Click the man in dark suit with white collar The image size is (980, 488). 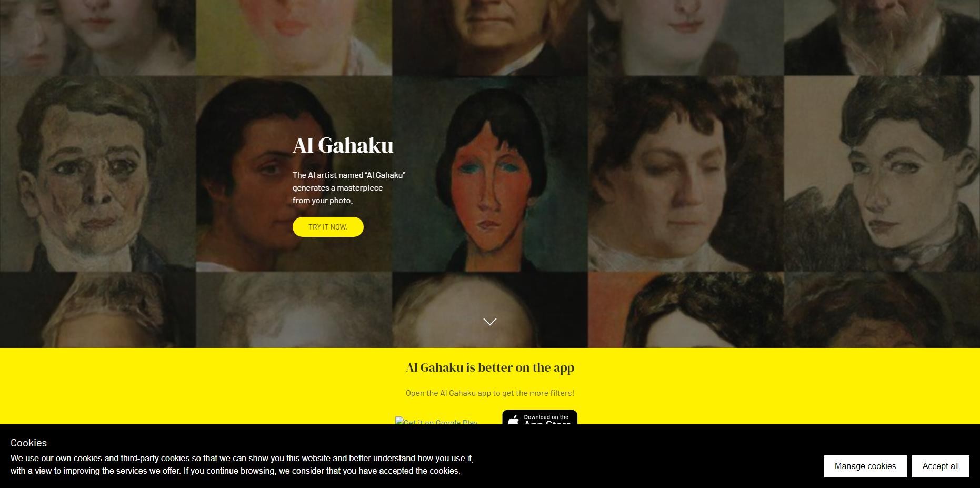[x=490, y=38]
